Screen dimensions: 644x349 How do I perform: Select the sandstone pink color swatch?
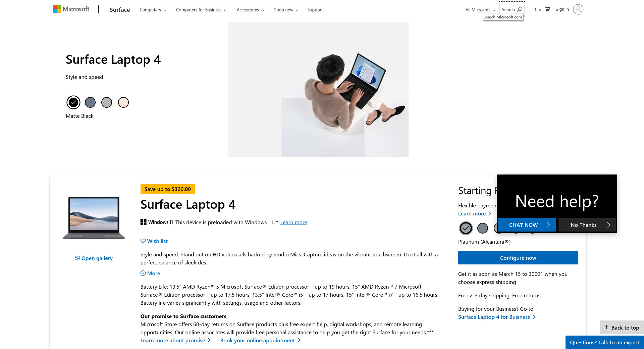tap(123, 102)
